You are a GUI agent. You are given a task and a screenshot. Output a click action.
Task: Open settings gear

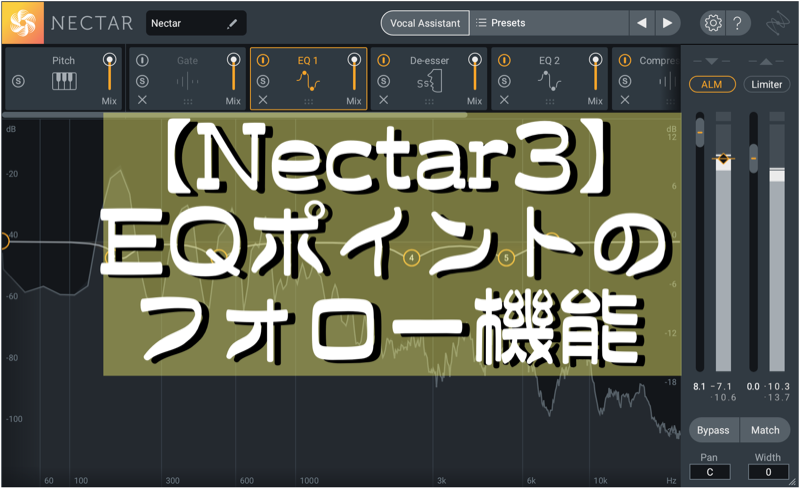click(x=712, y=23)
